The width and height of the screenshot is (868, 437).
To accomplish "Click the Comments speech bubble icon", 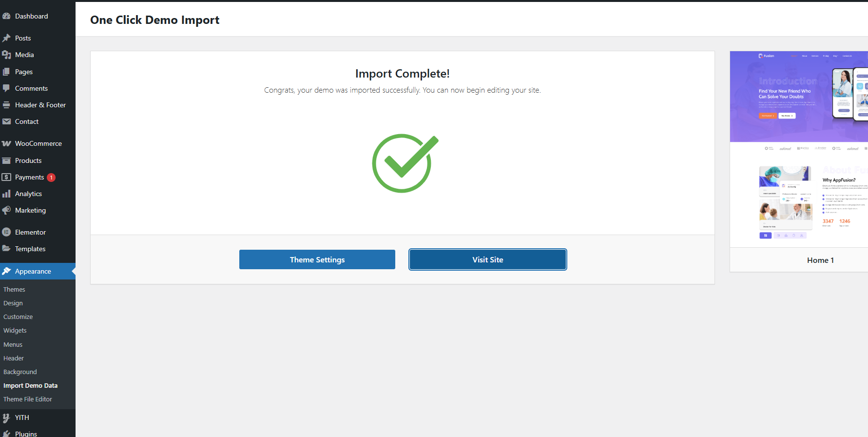I will pyautogui.click(x=6, y=88).
